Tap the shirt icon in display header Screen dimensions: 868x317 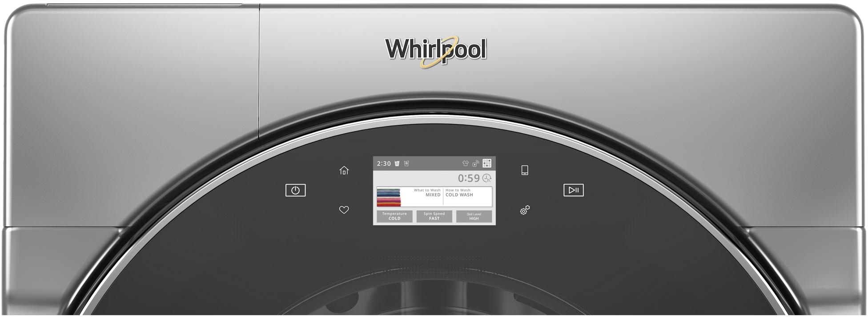click(x=466, y=163)
